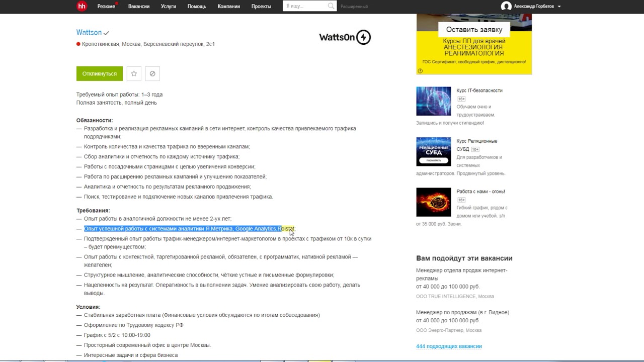Open the Резюме menu

coord(106,7)
